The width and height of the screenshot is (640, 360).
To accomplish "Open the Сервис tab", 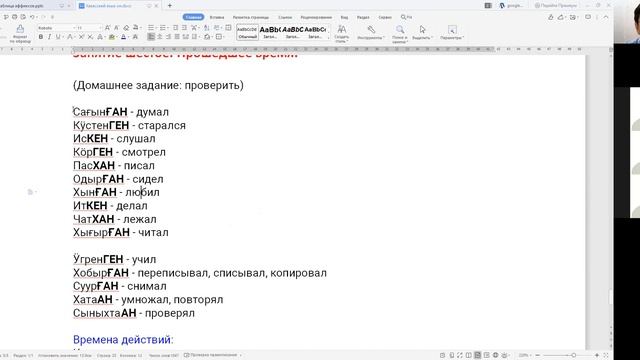I will click(384, 17).
